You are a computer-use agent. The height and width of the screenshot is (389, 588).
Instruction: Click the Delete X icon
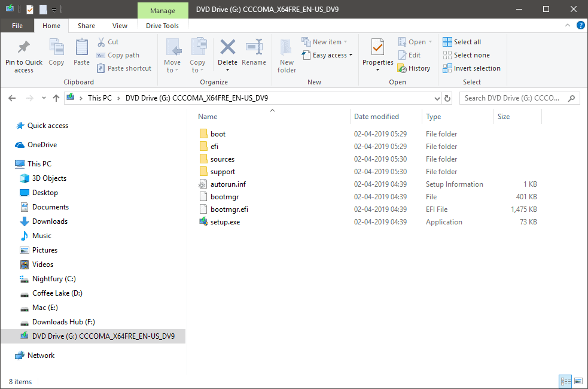click(x=228, y=47)
